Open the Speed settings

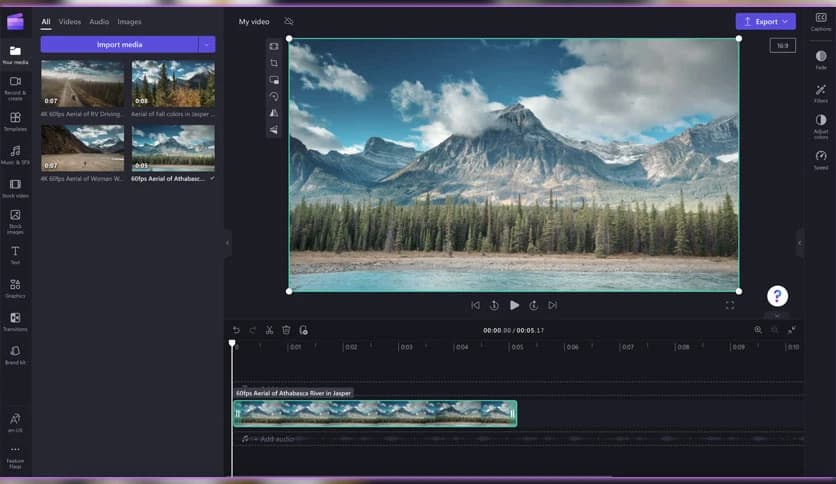pos(821,159)
